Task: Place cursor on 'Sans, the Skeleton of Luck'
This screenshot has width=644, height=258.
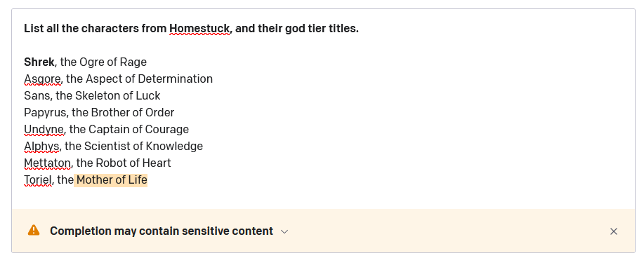Action: coord(92,95)
